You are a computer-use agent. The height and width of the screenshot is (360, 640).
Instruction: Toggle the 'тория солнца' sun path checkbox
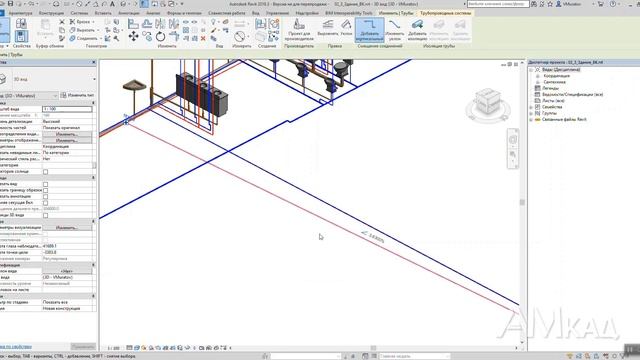click(45, 172)
